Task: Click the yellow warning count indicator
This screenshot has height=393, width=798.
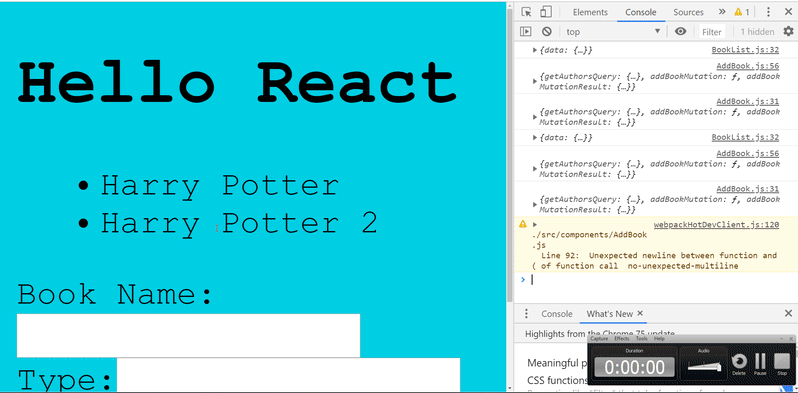Action: [x=742, y=12]
